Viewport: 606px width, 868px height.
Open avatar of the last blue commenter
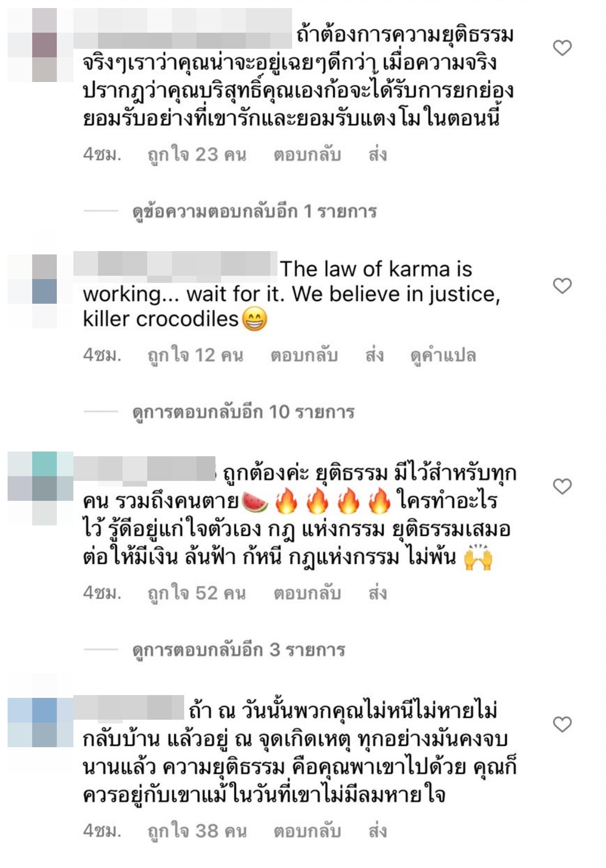coord(40,723)
